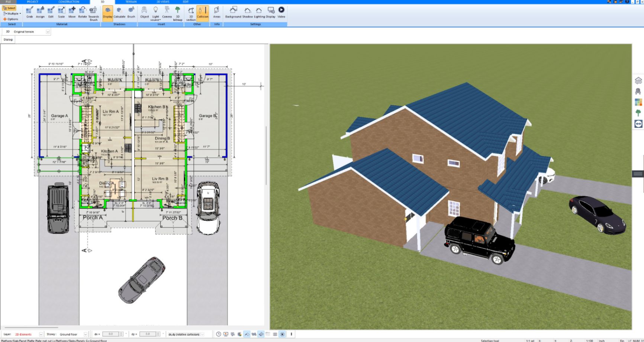Open the FILE menu
This screenshot has width=644, height=342.
click(8, 2)
